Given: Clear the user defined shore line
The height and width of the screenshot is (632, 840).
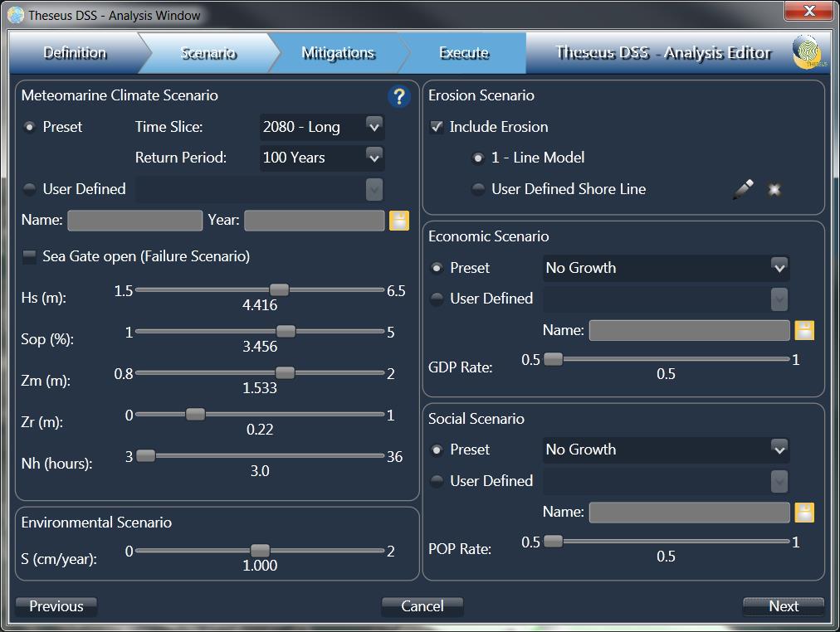Looking at the screenshot, I should pos(774,190).
